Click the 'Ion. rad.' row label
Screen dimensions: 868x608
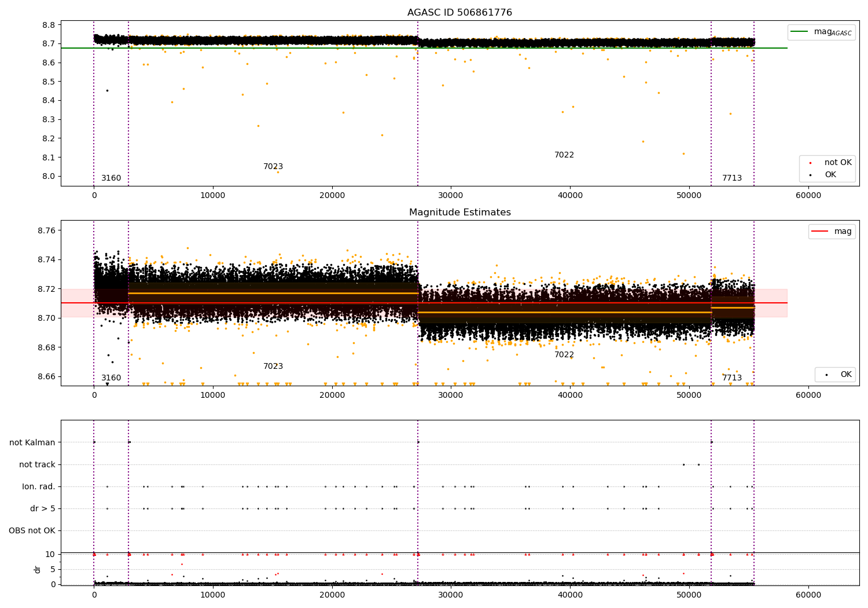pyautogui.click(x=39, y=487)
